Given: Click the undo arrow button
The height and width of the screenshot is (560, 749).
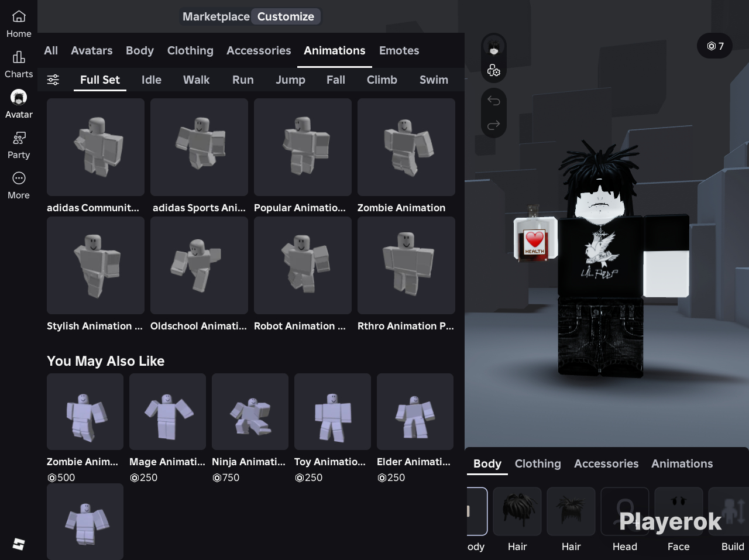Looking at the screenshot, I should (x=494, y=101).
